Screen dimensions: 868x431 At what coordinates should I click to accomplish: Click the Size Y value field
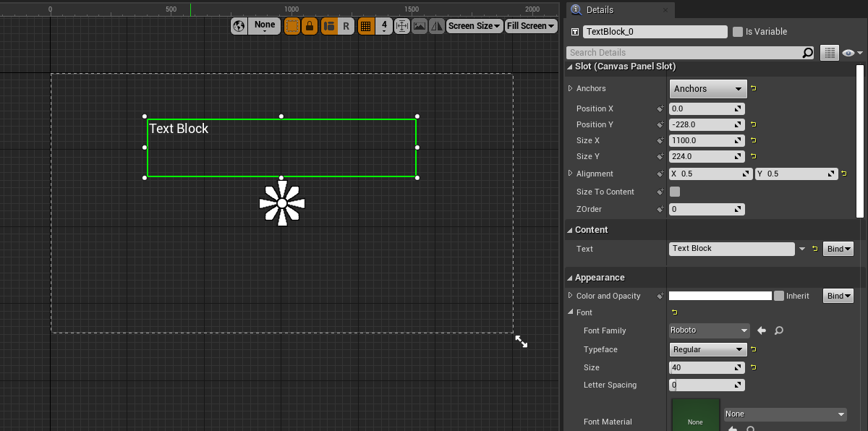click(x=707, y=156)
